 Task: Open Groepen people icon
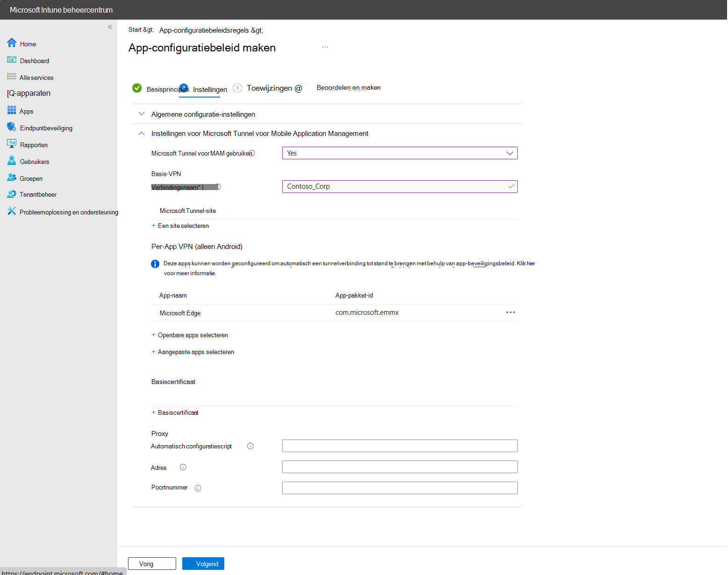tap(12, 177)
